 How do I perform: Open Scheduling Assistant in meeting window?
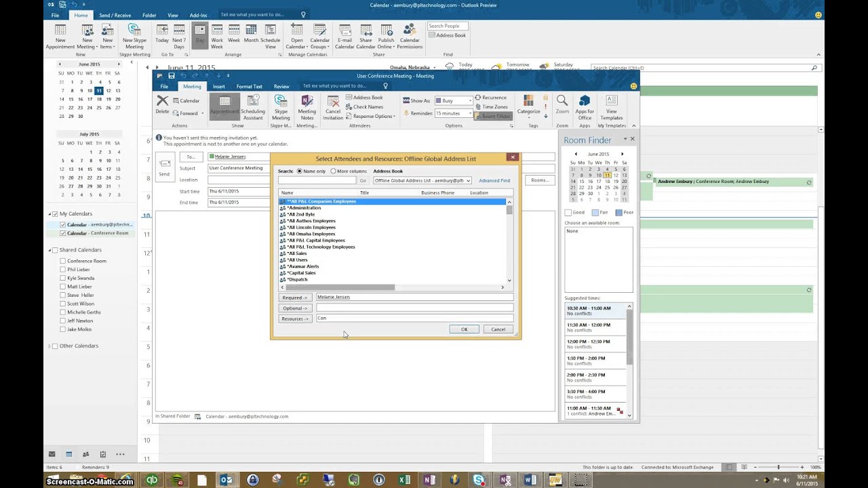coord(253,108)
